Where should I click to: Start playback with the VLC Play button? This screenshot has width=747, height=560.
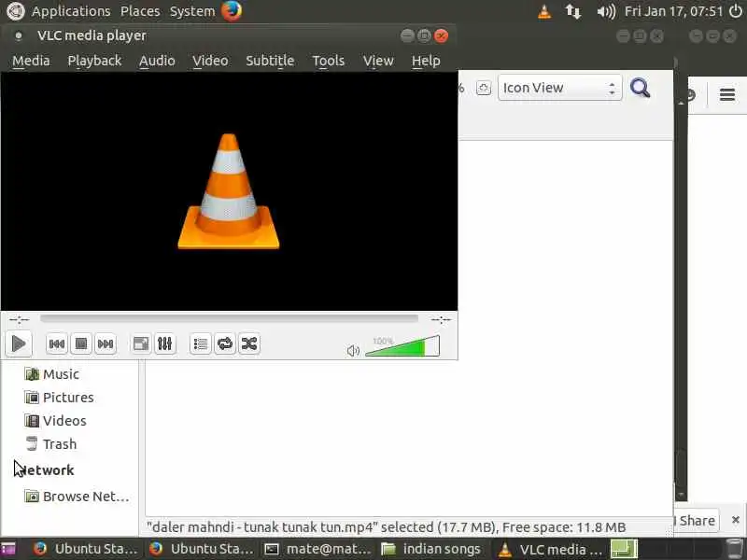(x=19, y=343)
